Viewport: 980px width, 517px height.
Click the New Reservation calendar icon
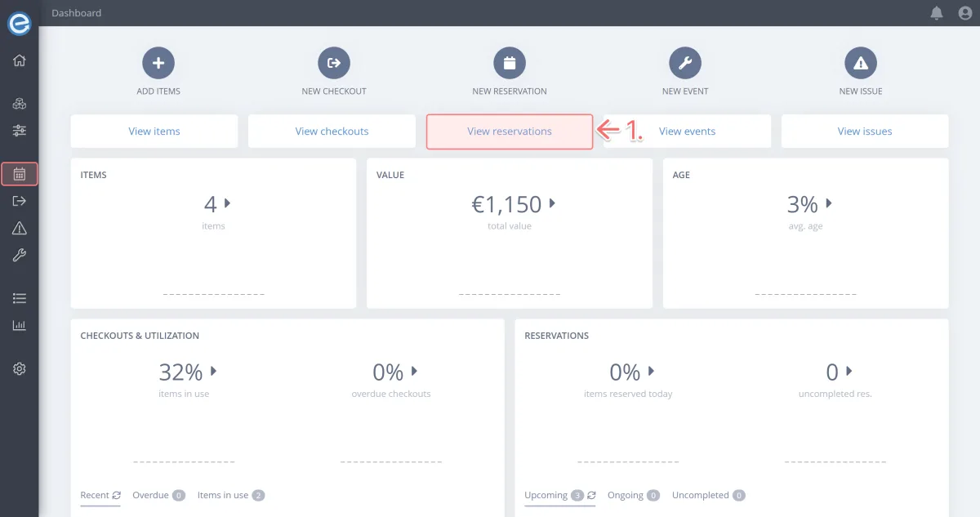tap(510, 63)
